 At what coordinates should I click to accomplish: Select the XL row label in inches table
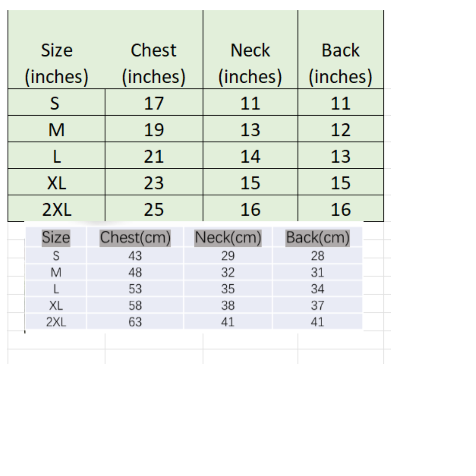click(x=56, y=183)
